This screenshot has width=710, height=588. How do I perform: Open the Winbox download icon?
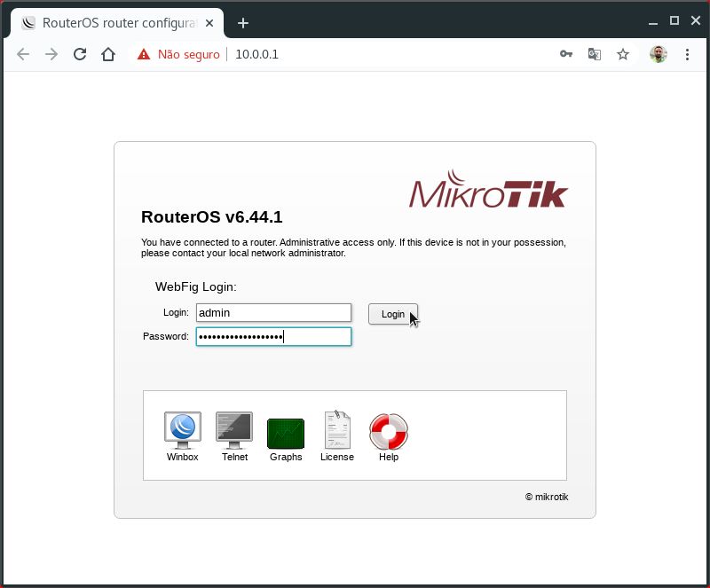(183, 430)
